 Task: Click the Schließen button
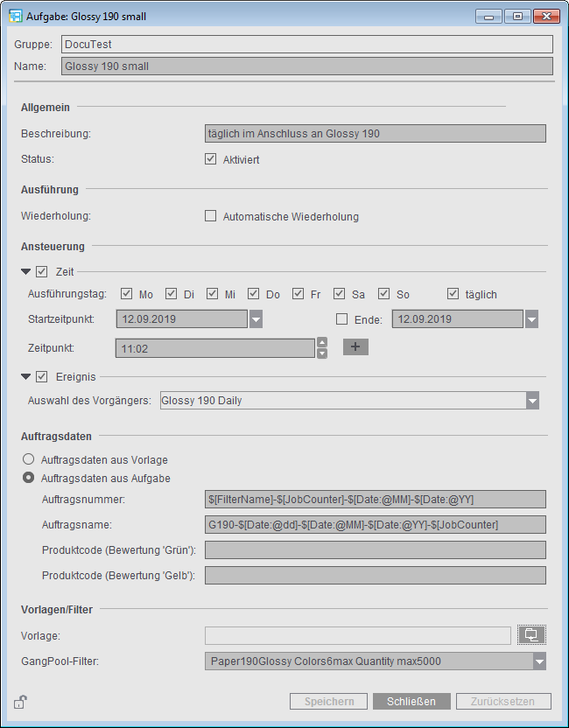411,701
